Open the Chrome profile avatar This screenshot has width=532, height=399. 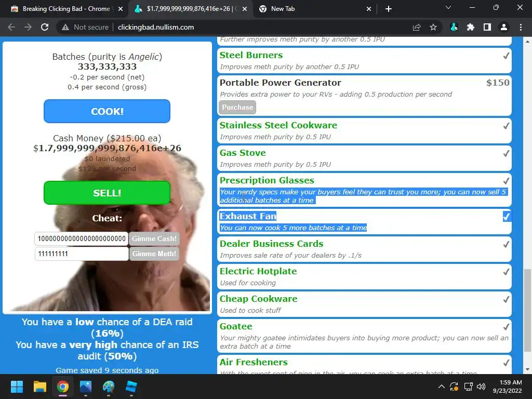coord(504,27)
